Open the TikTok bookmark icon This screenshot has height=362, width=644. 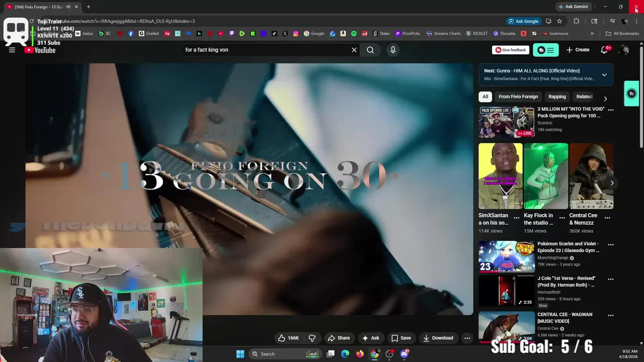(x=274, y=34)
